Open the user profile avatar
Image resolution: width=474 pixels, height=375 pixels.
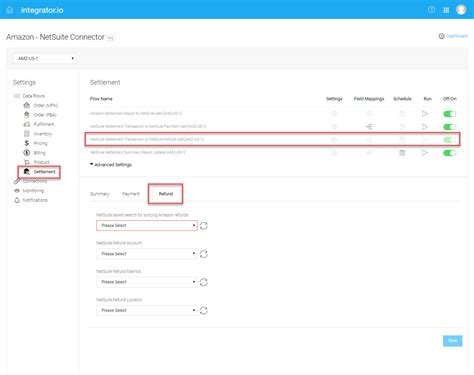461,10
